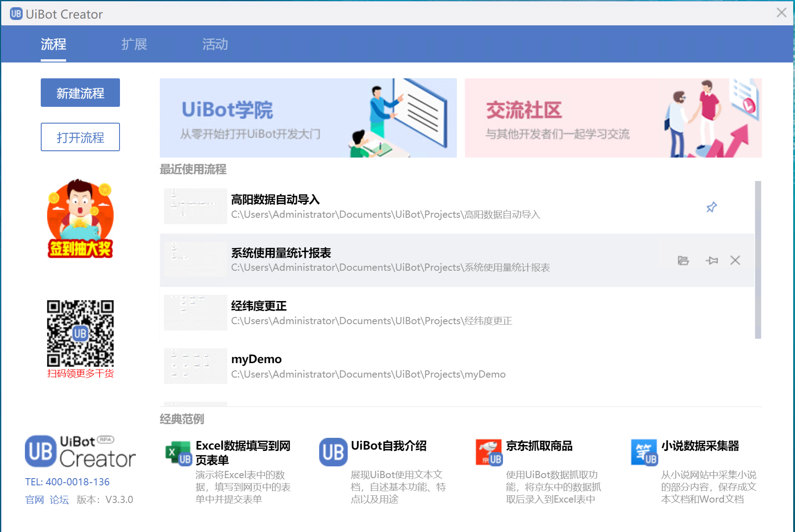Image resolution: width=795 pixels, height=532 pixels.
Task: Open the 论坛 link
Action: tap(59, 499)
